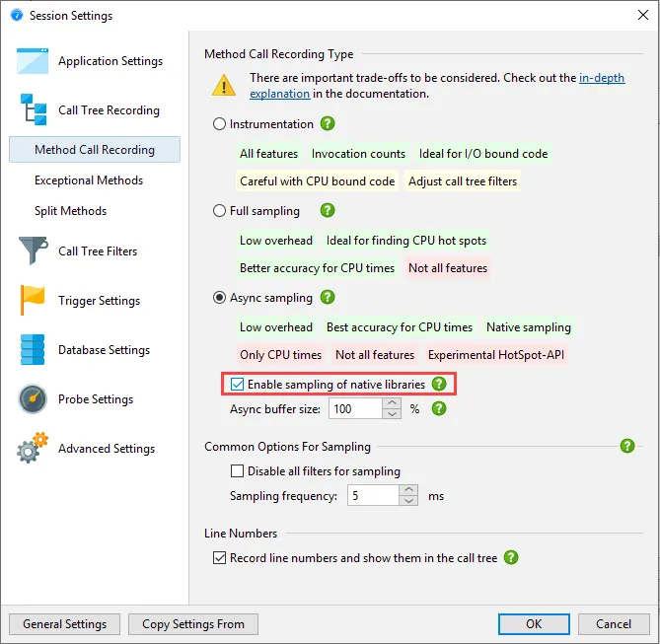Click 'Better accuracy for CPU times' tag
The image size is (660, 644).
pyautogui.click(x=318, y=268)
